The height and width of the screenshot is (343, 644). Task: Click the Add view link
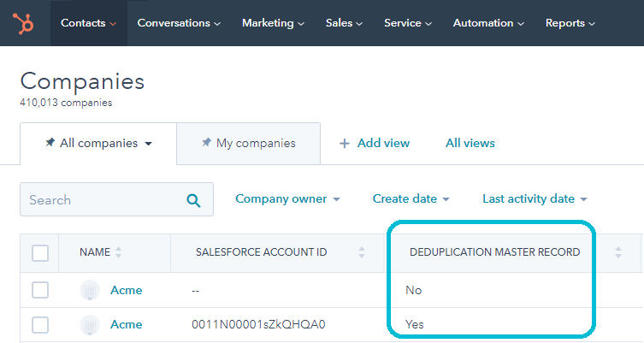(x=383, y=143)
